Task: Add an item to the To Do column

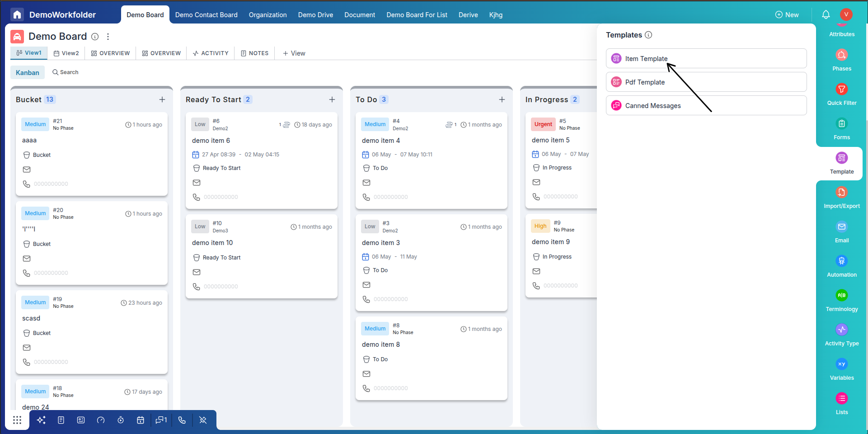Action: (502, 99)
